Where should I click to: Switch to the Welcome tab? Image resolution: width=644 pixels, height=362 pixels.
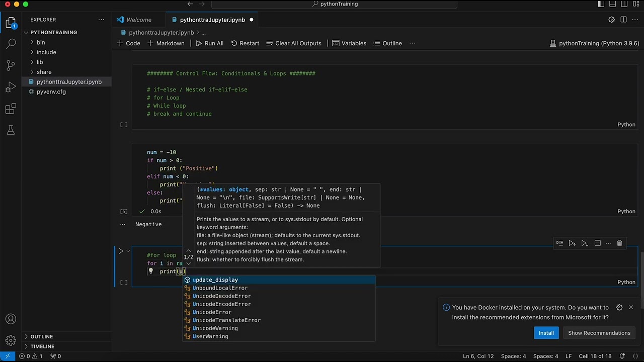click(139, 20)
